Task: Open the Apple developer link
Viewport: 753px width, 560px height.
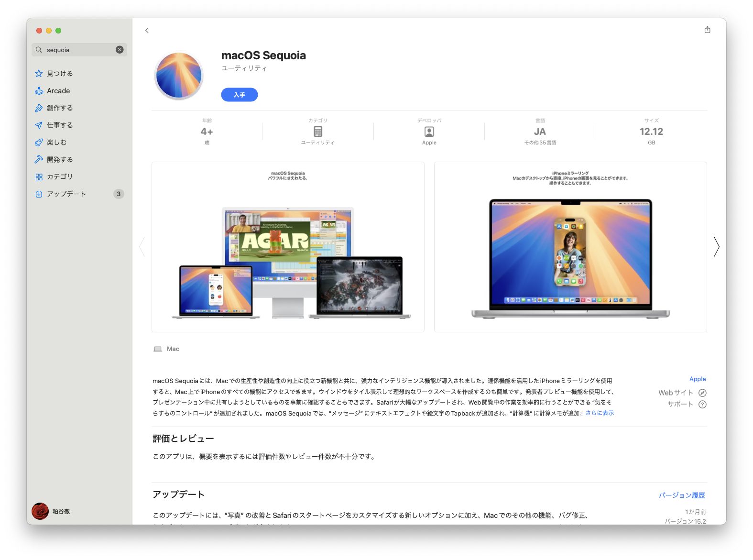Action: point(698,379)
